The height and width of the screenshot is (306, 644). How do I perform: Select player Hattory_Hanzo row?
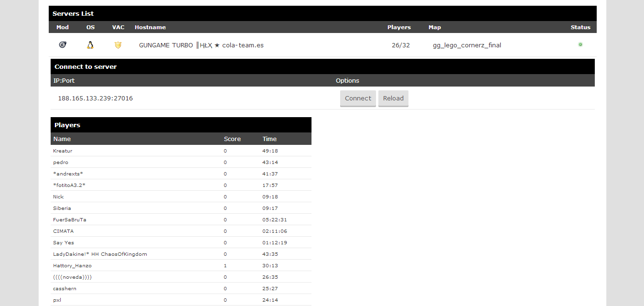[x=72, y=266]
